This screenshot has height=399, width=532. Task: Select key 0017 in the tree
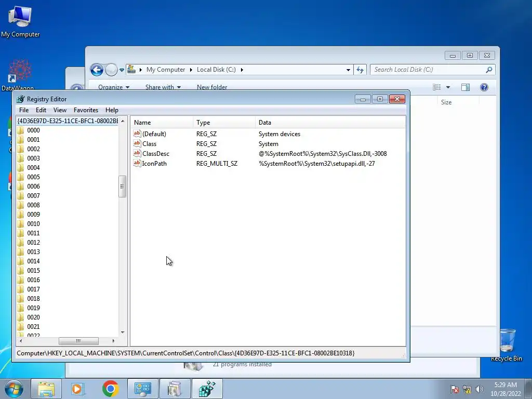pyautogui.click(x=33, y=289)
